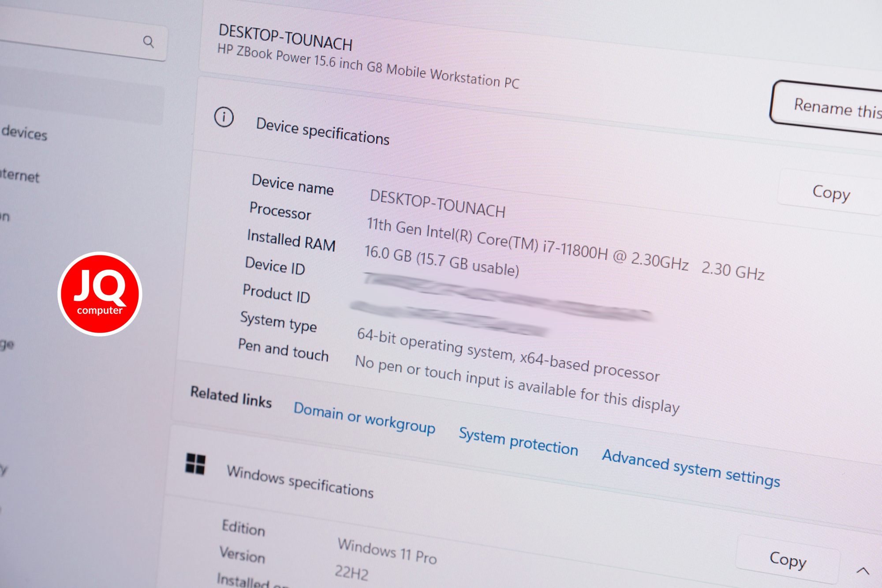The image size is (882, 588).
Task: Select the 'devices' sidebar item
Action: (24, 133)
